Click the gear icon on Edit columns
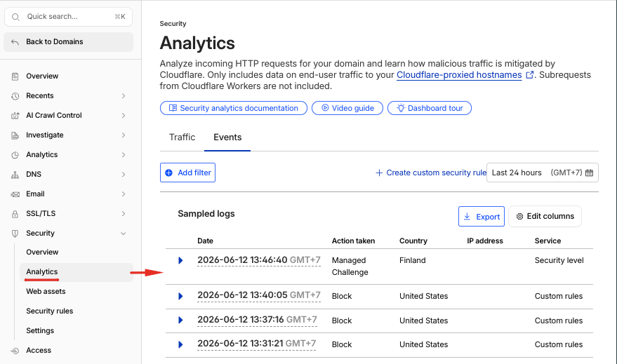Screen dimensions: 617x364 (519, 217)
